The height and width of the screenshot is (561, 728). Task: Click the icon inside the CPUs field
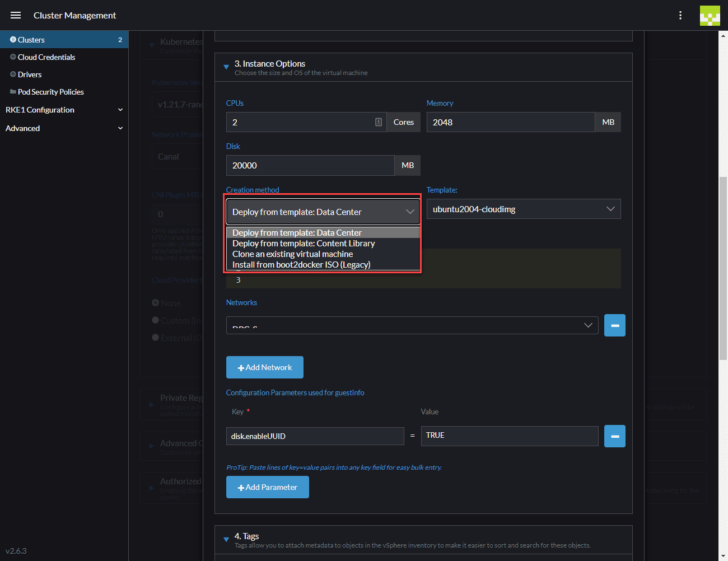tap(379, 122)
